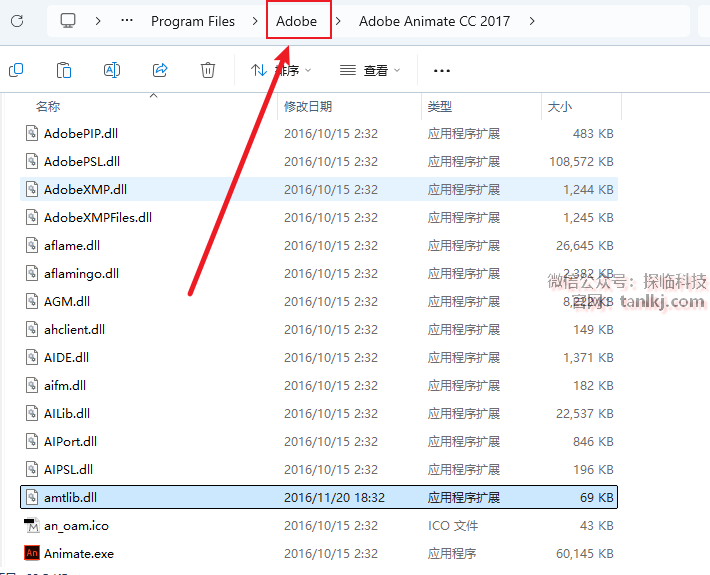Click the AdobeXMPFiles.dll file icon
Screen dimensions: 710x575
click(x=32, y=217)
